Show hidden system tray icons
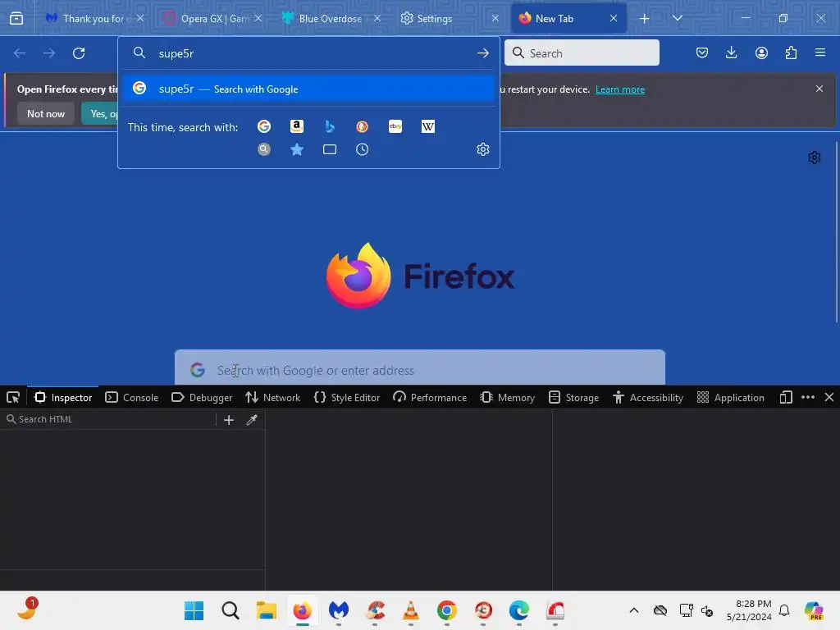This screenshot has width=840, height=630. pos(634,610)
